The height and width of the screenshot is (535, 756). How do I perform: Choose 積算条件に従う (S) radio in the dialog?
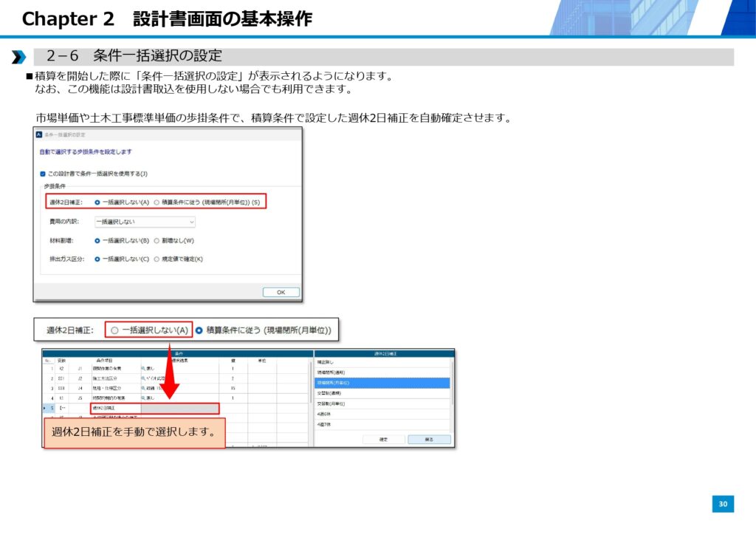coord(157,202)
